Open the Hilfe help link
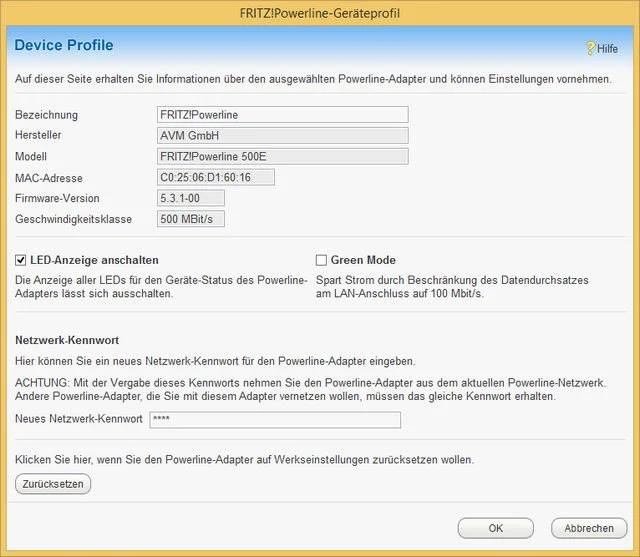 (x=607, y=49)
